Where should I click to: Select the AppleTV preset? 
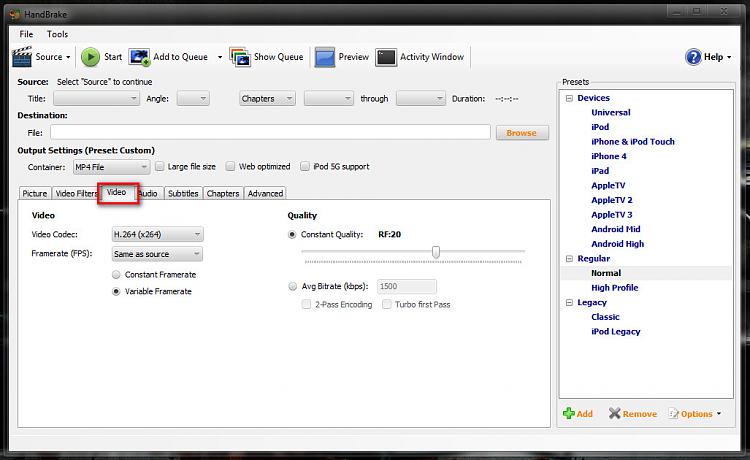click(x=608, y=186)
